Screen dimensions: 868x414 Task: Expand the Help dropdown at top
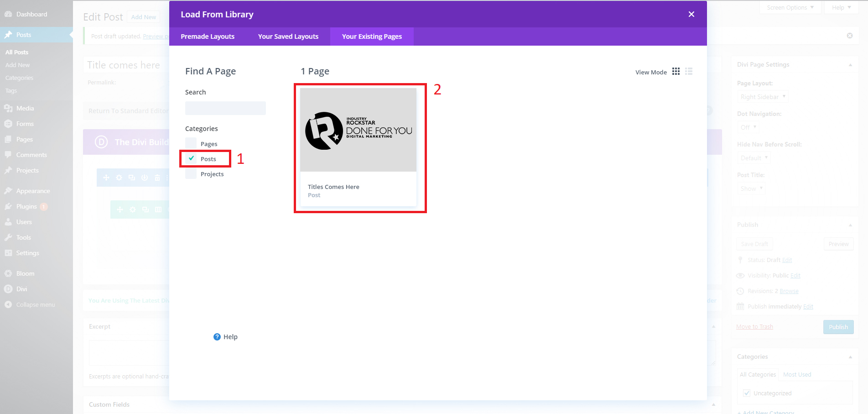pos(841,7)
